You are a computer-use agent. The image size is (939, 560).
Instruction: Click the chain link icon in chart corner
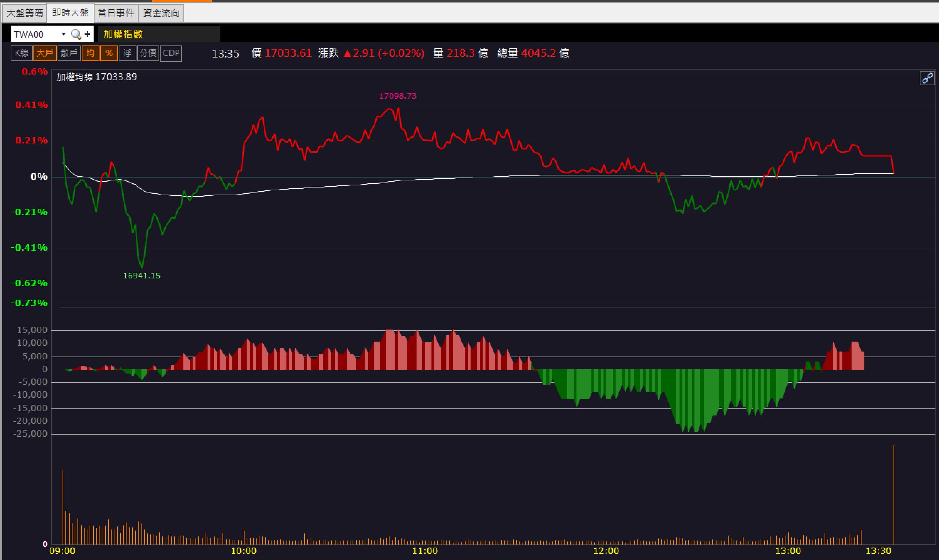click(x=927, y=78)
